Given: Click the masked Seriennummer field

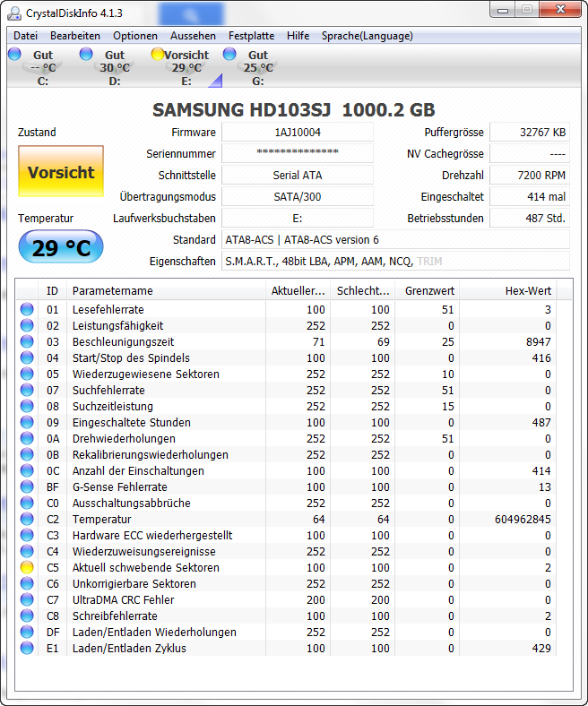Looking at the screenshot, I should [298, 153].
